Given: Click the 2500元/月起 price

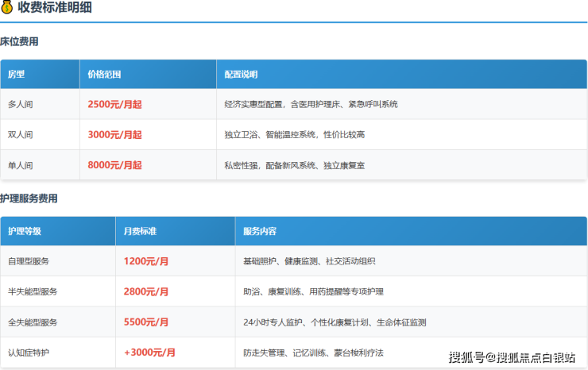Looking at the screenshot, I should [x=114, y=104].
